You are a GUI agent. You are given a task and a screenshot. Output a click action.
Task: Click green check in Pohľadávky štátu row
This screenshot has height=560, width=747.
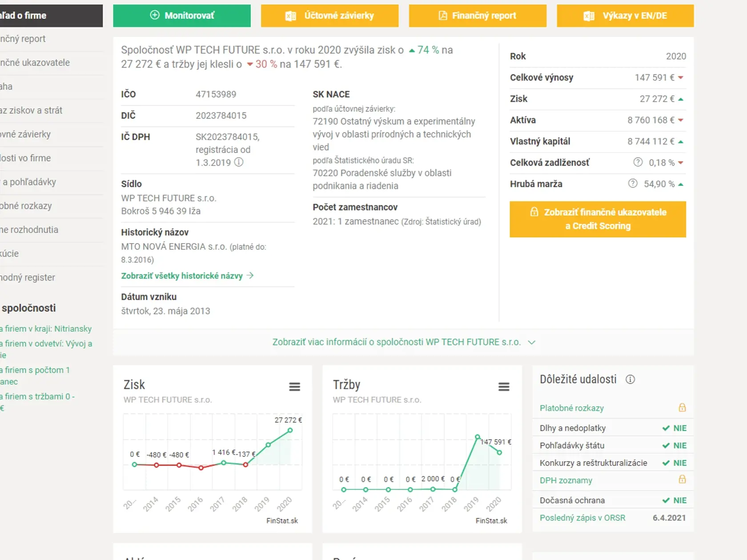tap(666, 445)
